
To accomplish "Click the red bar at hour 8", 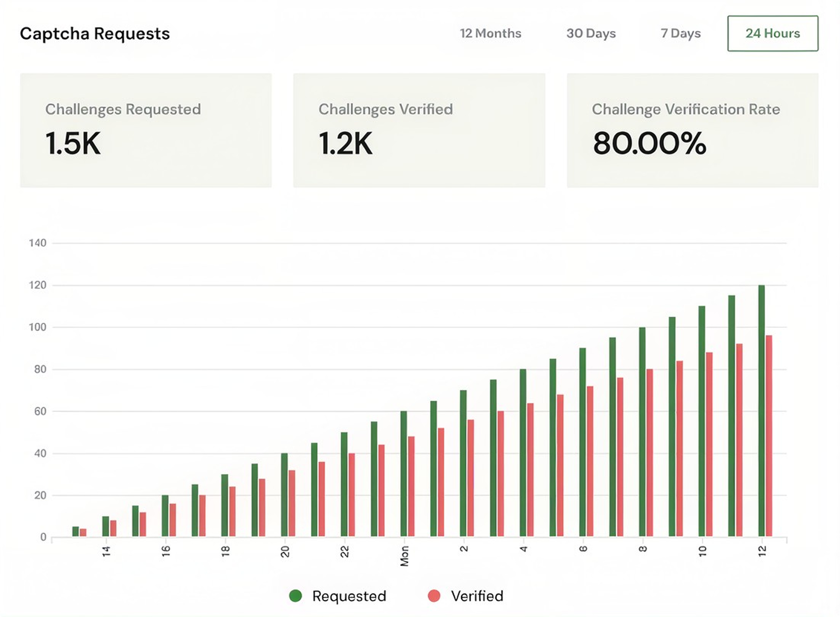I will click(x=650, y=453).
